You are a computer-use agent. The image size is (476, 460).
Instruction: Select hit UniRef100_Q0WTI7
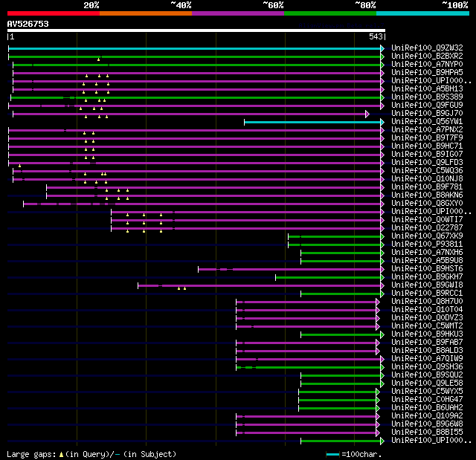pos(427,220)
